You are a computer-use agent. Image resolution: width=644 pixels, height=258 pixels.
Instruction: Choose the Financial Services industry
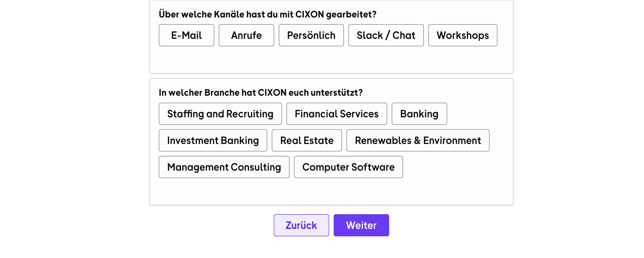point(337,114)
